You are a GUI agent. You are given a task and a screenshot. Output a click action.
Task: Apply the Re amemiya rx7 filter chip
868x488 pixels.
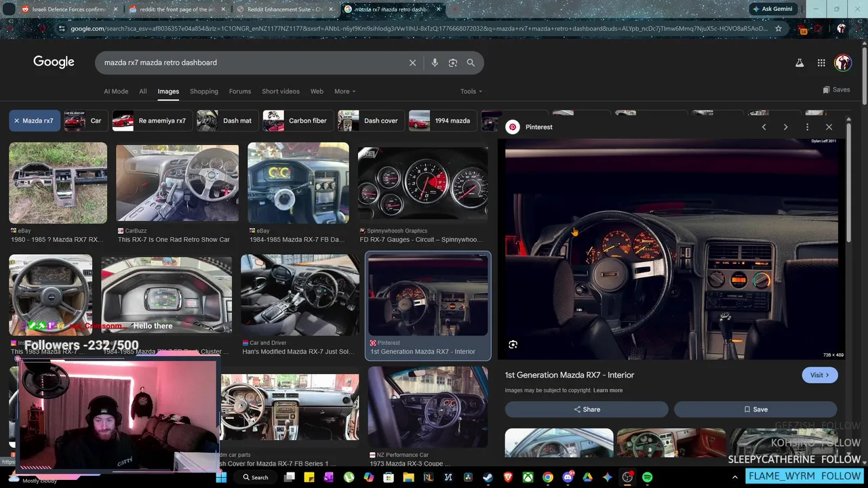153,121
